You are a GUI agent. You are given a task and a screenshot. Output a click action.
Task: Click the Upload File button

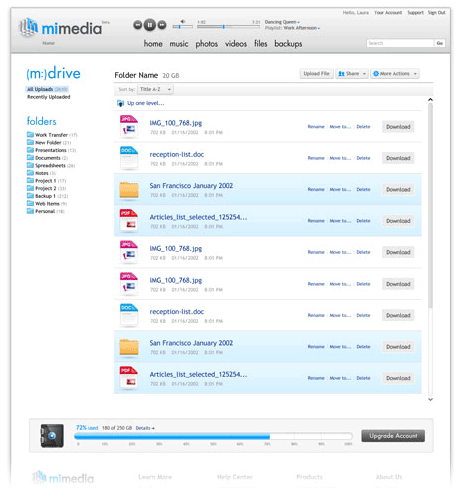[x=316, y=74]
